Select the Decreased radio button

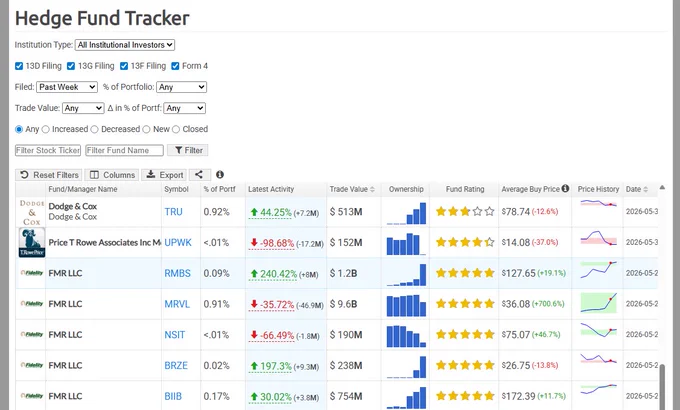tap(95, 129)
